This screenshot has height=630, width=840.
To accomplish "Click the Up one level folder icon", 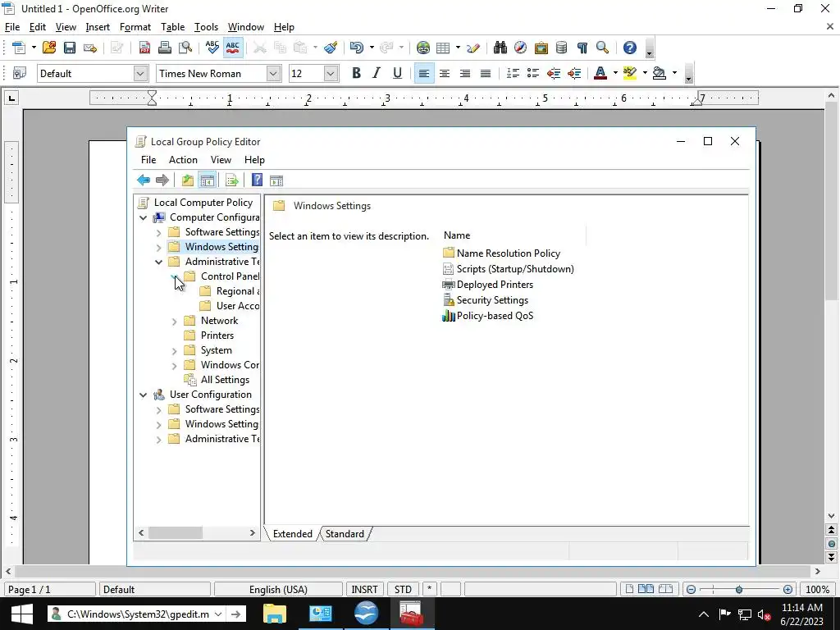I will pyautogui.click(x=188, y=180).
